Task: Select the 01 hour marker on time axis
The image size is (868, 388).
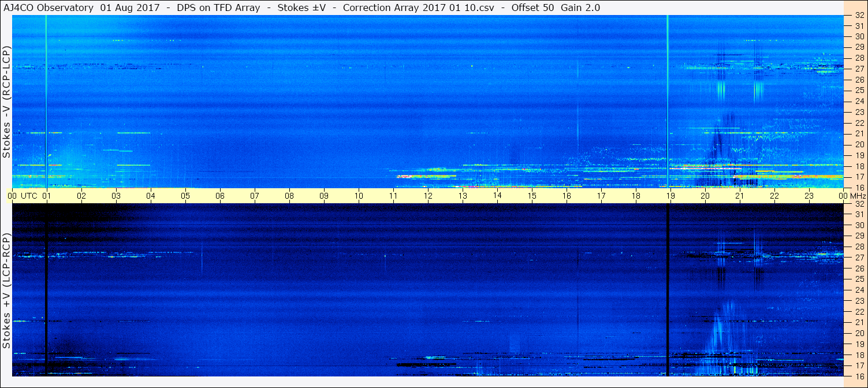Action: [47, 196]
